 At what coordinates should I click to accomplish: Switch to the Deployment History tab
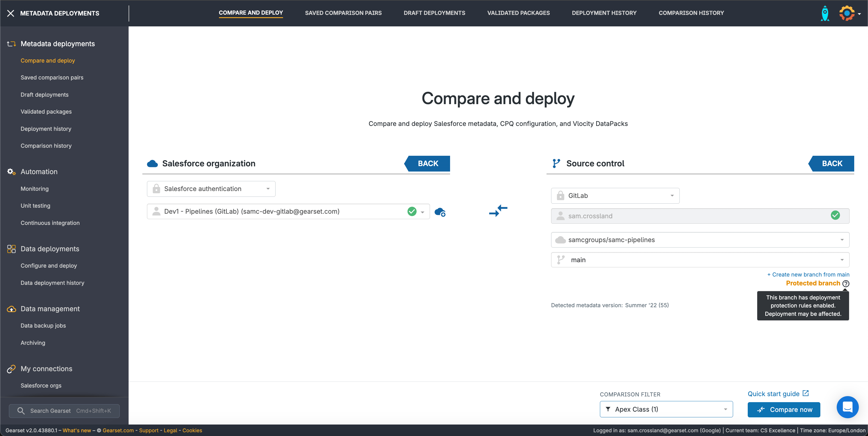[604, 13]
